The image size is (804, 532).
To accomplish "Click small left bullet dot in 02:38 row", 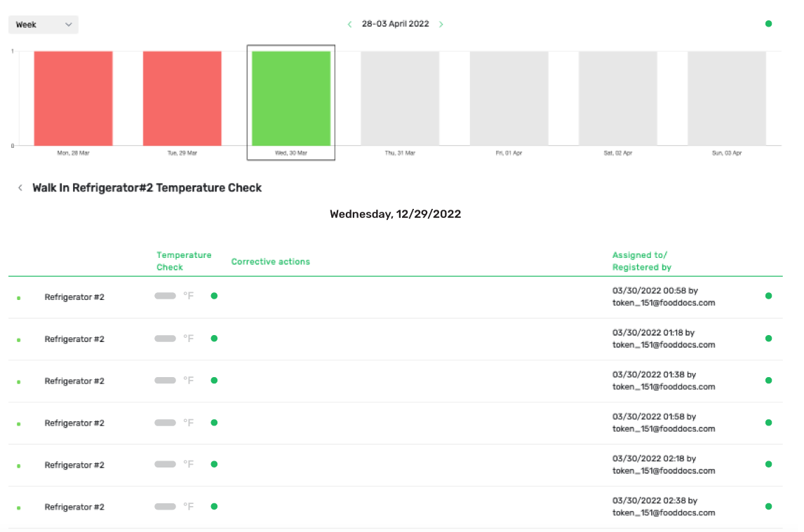I will tap(19, 508).
